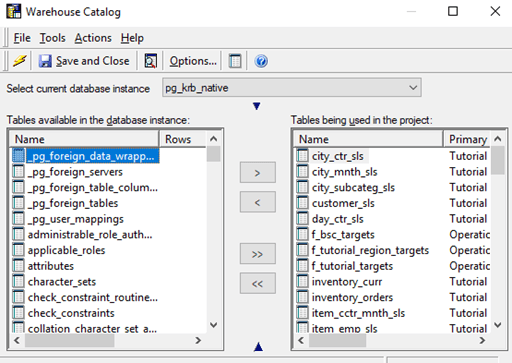Click project tables vertical scrollbar thumb
The width and height of the screenshot is (512, 363).
click(498, 161)
